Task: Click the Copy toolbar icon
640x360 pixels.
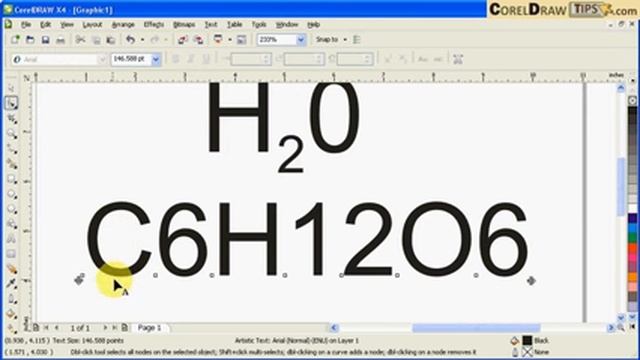Action: coord(96,40)
